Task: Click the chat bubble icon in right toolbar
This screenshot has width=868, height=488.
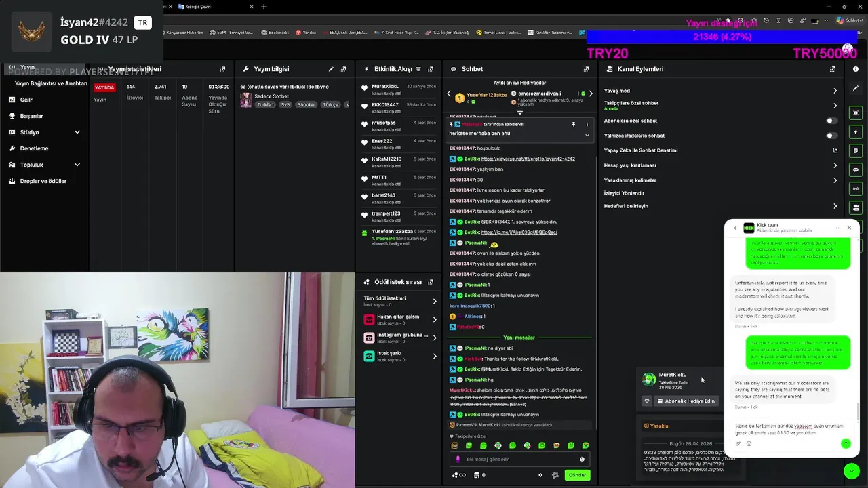Action: [x=856, y=169]
